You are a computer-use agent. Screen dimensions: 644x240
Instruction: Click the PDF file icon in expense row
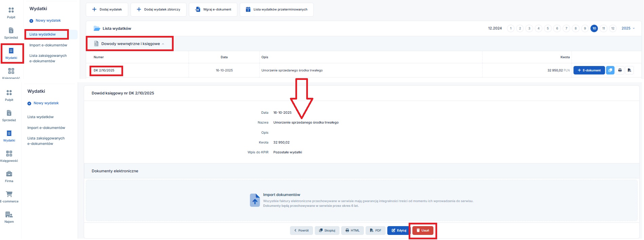(629, 70)
